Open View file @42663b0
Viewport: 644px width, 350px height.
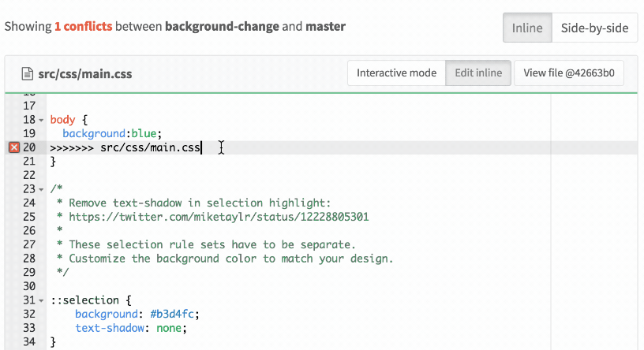(x=568, y=73)
